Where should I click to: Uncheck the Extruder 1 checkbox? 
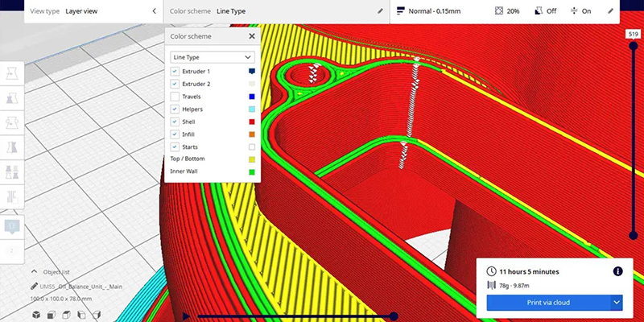[x=175, y=72]
